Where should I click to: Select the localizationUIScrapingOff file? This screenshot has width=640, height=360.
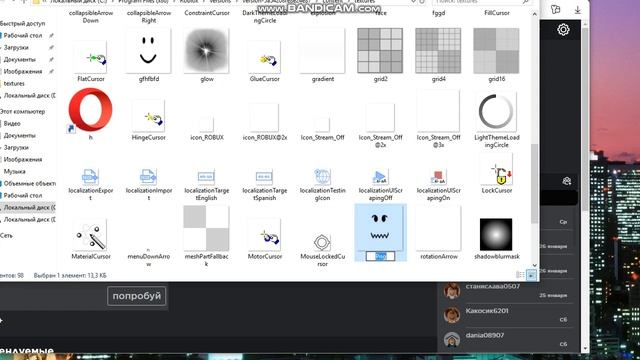click(380, 176)
